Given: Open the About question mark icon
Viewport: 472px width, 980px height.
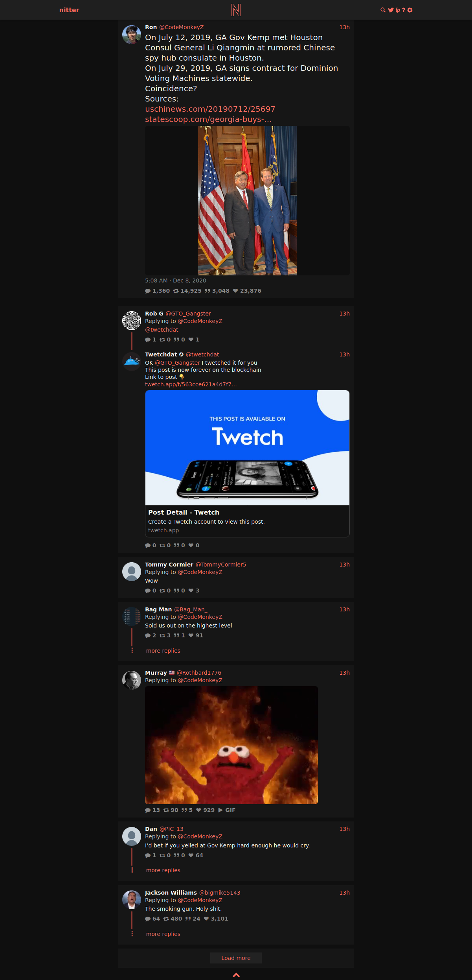Looking at the screenshot, I should [404, 10].
